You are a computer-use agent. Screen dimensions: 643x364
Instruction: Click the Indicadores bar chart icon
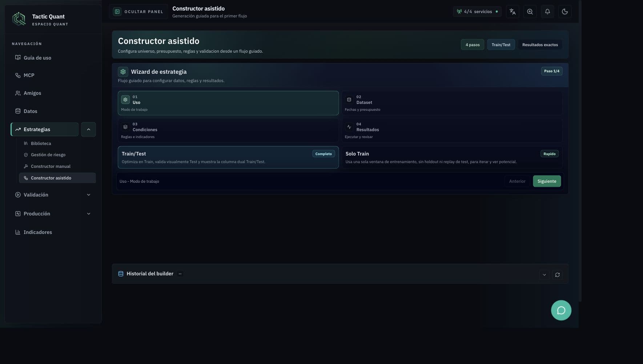click(x=18, y=232)
